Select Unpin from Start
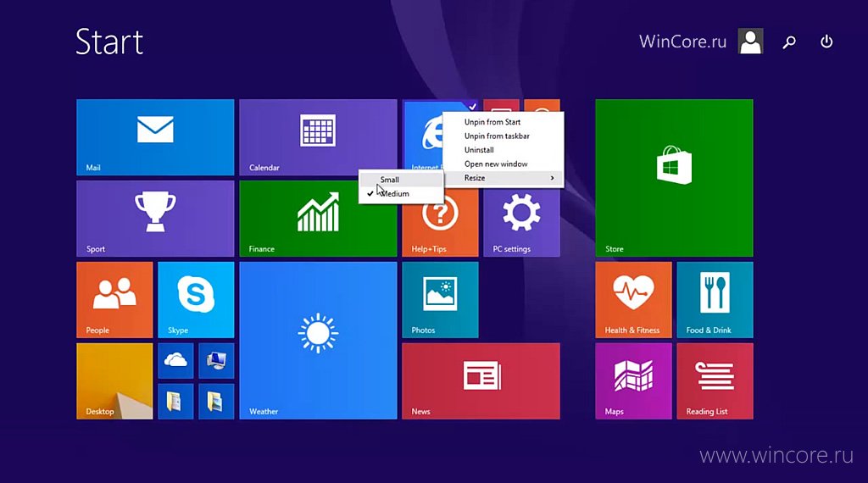The height and width of the screenshot is (483, 868). pos(504,122)
